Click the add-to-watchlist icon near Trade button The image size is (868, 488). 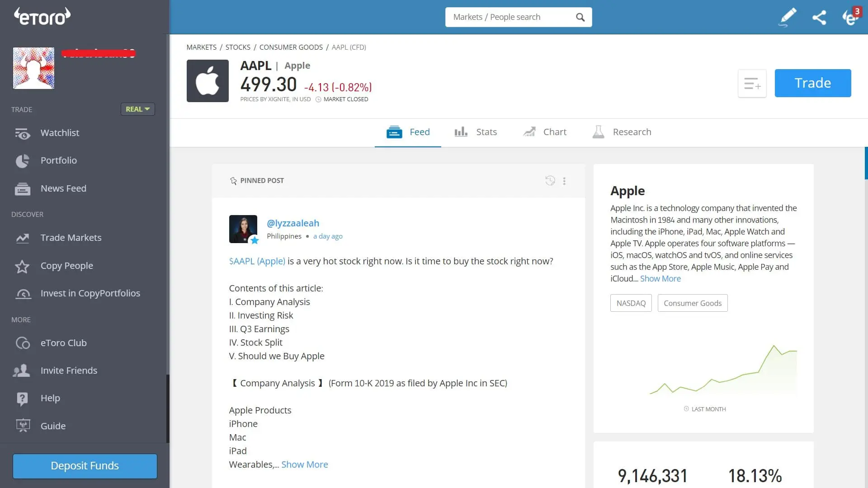coord(752,83)
